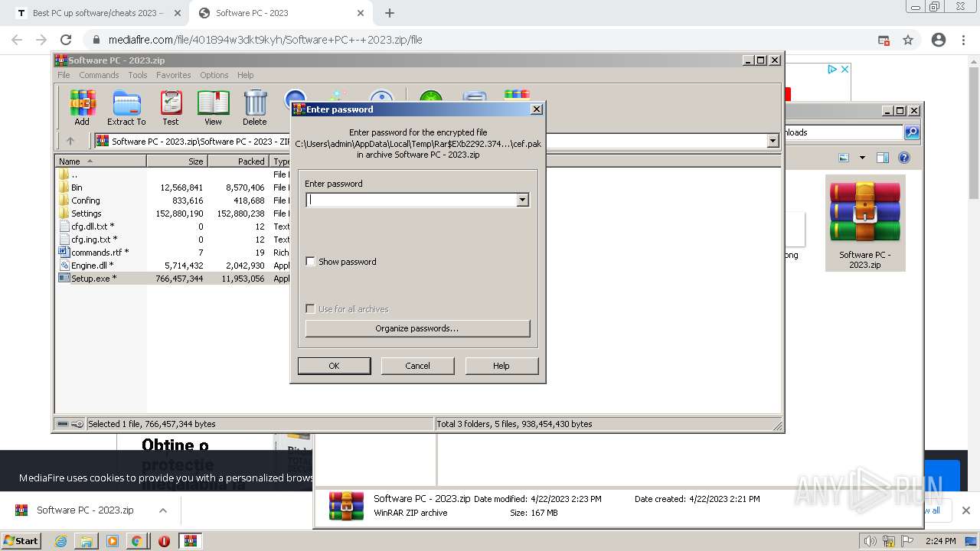980x551 pixels.
Task: Click the Chrome address bar URL
Action: (265, 40)
